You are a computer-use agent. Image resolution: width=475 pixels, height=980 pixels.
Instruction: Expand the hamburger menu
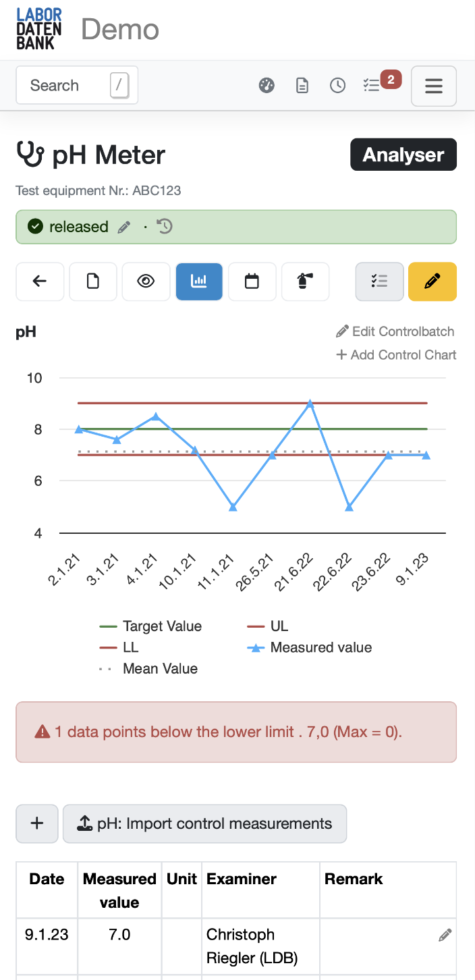[433, 86]
